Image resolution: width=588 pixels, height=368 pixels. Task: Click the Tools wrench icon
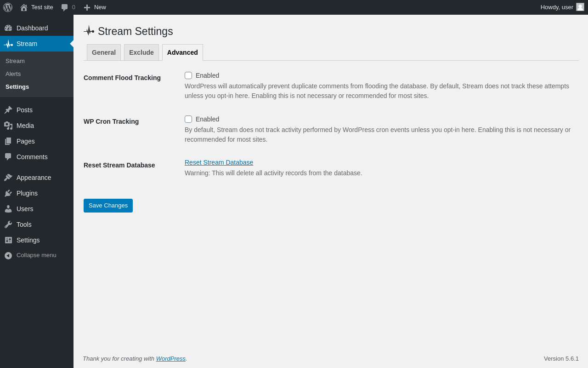(8, 224)
